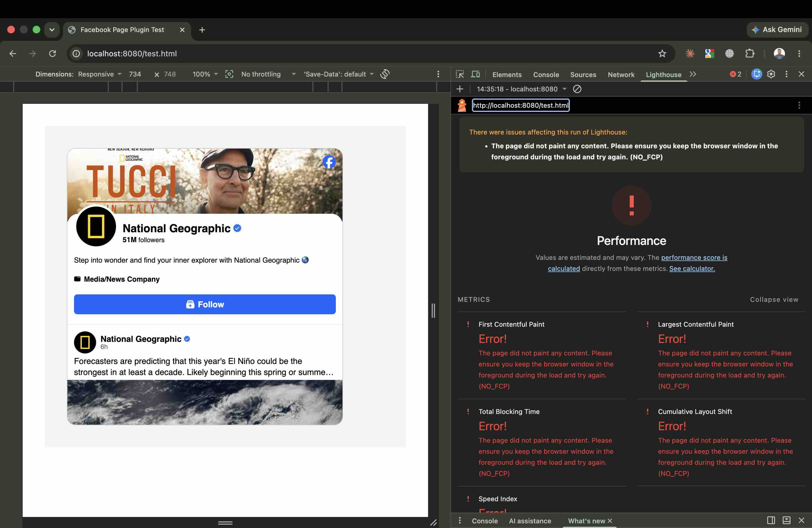Close the DevTools panel
The width and height of the screenshot is (812, 528).
click(x=802, y=74)
